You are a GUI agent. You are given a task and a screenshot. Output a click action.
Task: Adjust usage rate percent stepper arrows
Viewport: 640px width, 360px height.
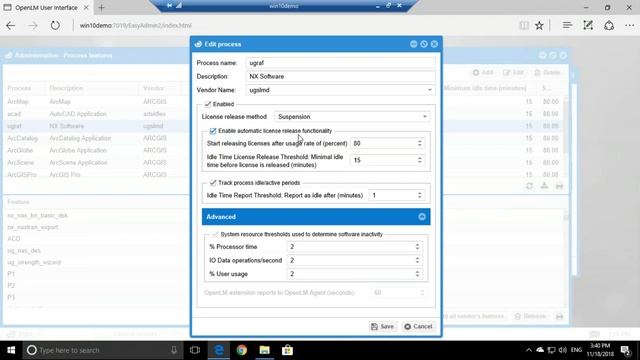(x=420, y=143)
